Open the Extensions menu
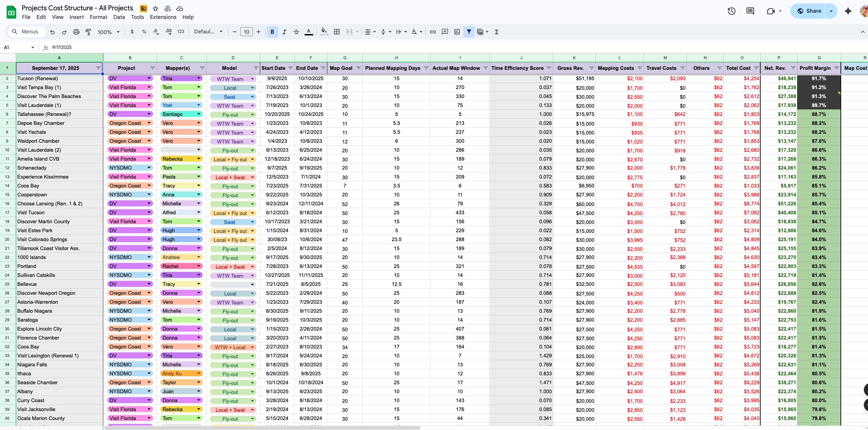The height and width of the screenshot is (430, 868). coord(163,17)
